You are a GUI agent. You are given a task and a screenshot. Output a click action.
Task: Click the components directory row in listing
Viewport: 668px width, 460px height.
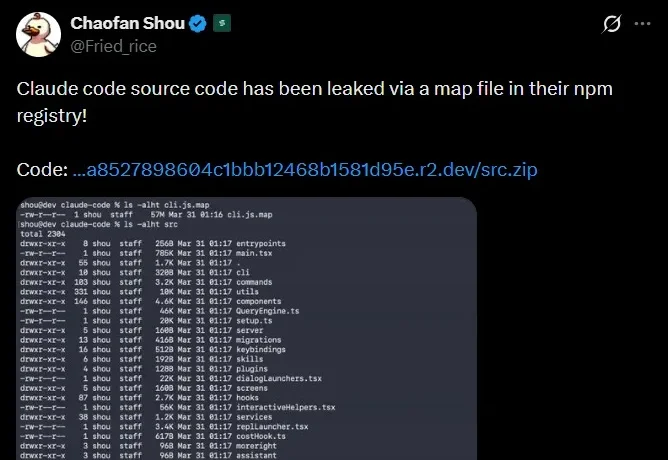tap(150, 302)
